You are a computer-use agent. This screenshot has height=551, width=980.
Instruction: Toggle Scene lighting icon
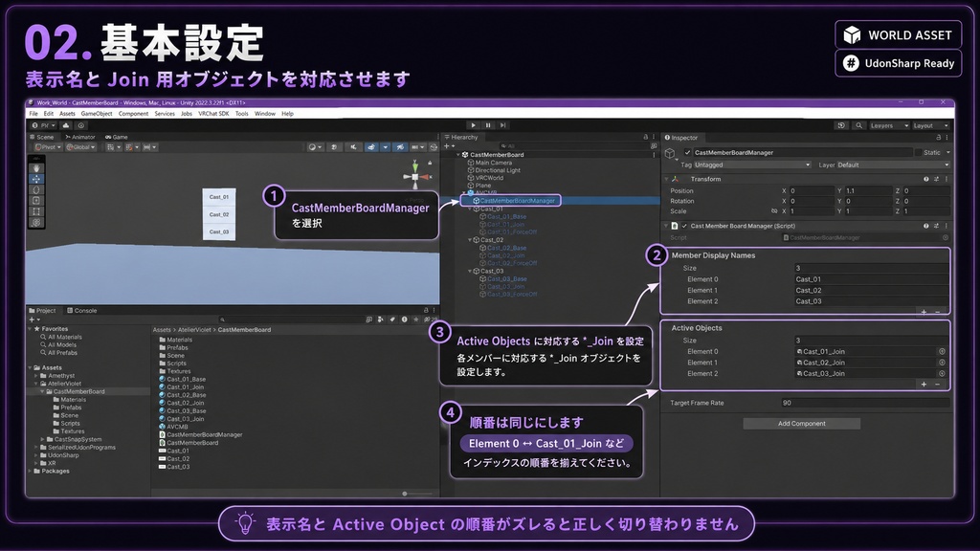coord(353,147)
